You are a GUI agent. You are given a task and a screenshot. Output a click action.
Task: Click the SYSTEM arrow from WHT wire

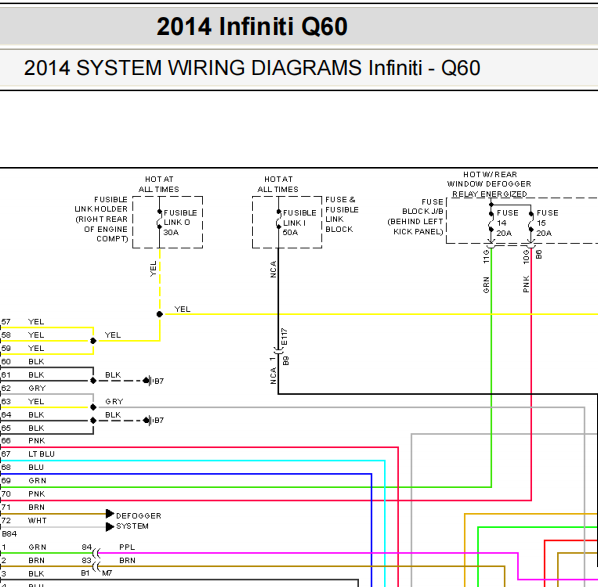[x=110, y=527]
